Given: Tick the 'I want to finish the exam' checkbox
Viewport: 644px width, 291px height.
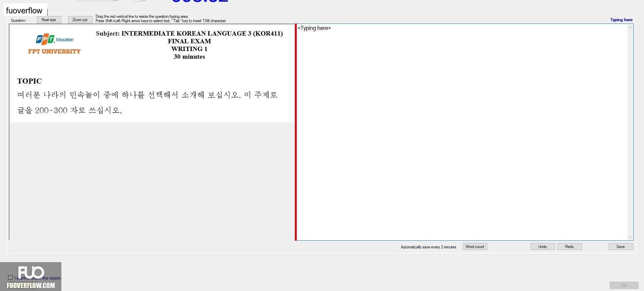Looking at the screenshot, I should (10, 278).
